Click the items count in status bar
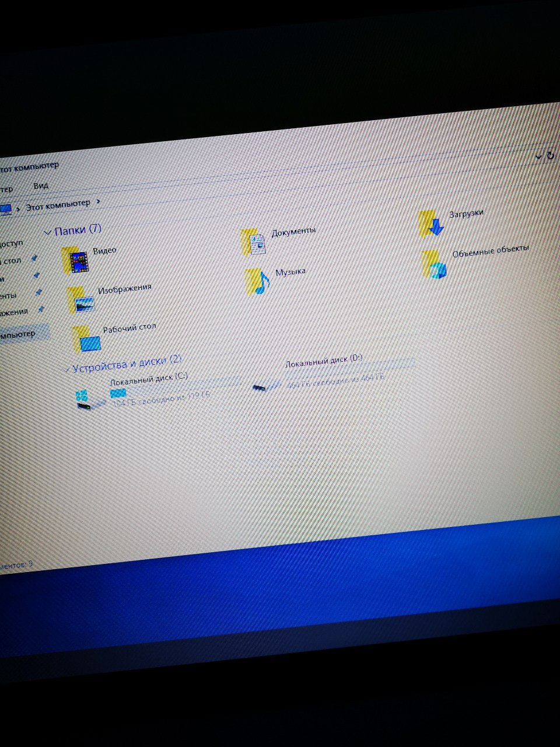 (16, 565)
